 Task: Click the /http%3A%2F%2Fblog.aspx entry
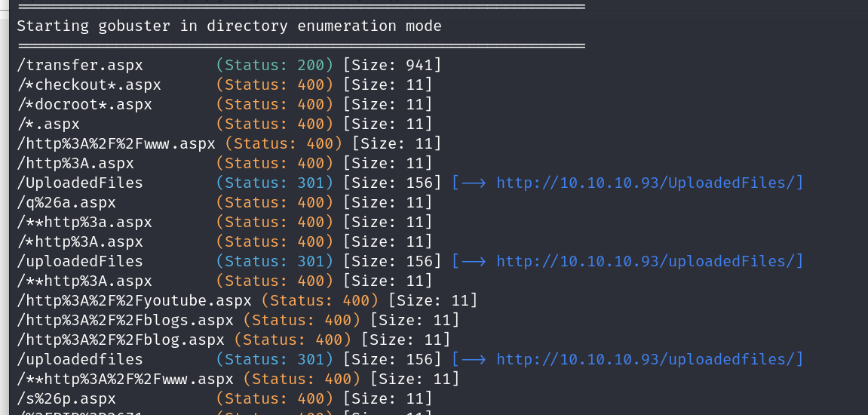point(120,340)
